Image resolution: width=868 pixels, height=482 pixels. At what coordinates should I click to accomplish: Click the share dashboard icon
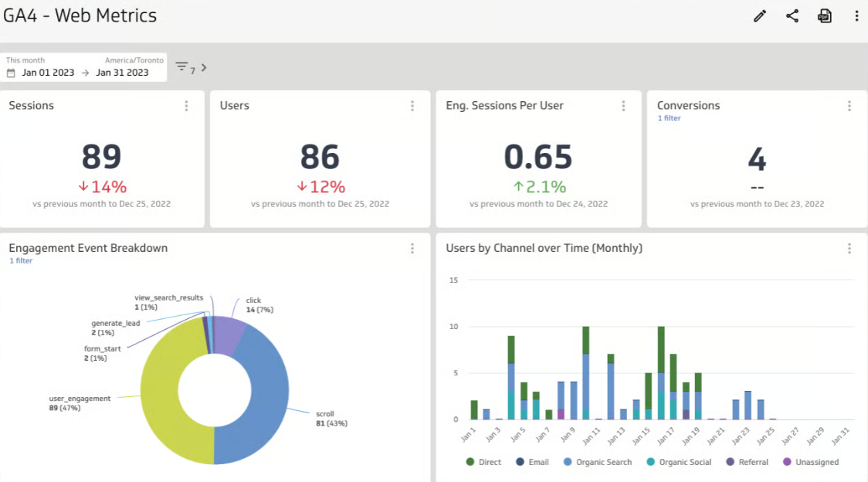[792, 15]
